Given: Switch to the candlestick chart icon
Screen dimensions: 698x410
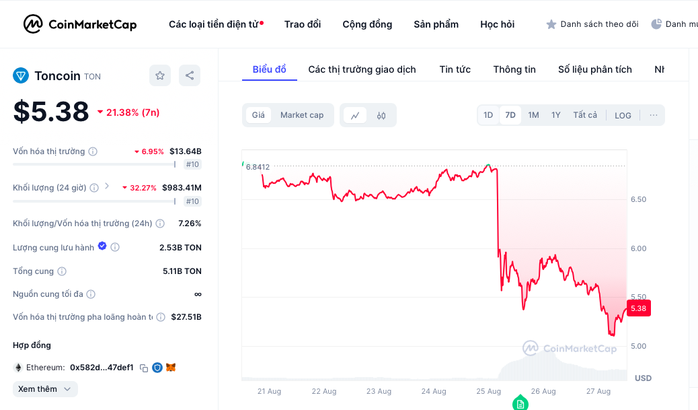Looking at the screenshot, I should click(x=381, y=115).
